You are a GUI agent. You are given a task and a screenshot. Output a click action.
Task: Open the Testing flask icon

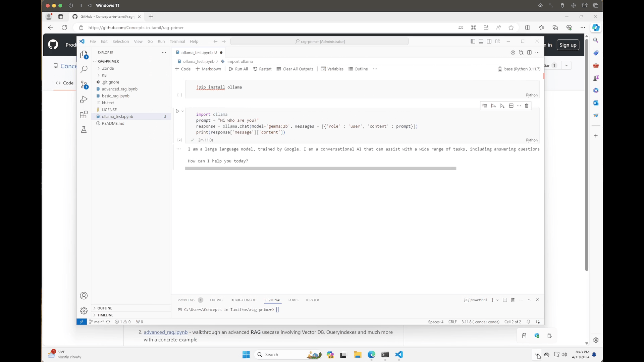[x=84, y=130]
